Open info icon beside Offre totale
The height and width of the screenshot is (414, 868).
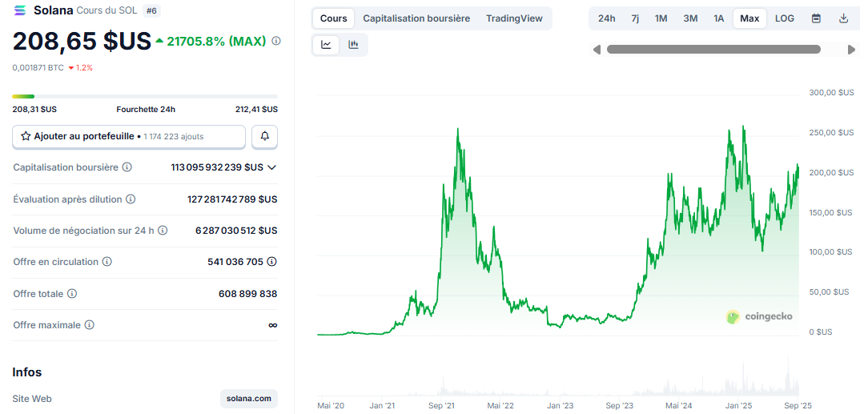72,294
